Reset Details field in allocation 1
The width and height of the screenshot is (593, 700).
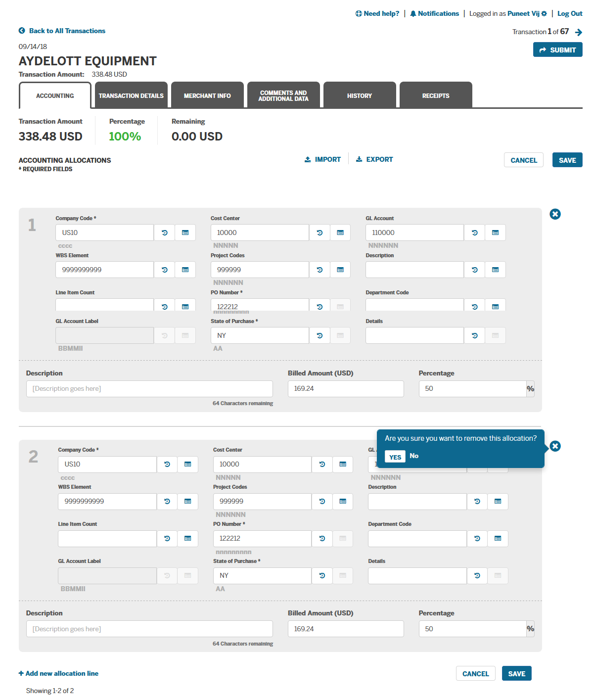475,335
